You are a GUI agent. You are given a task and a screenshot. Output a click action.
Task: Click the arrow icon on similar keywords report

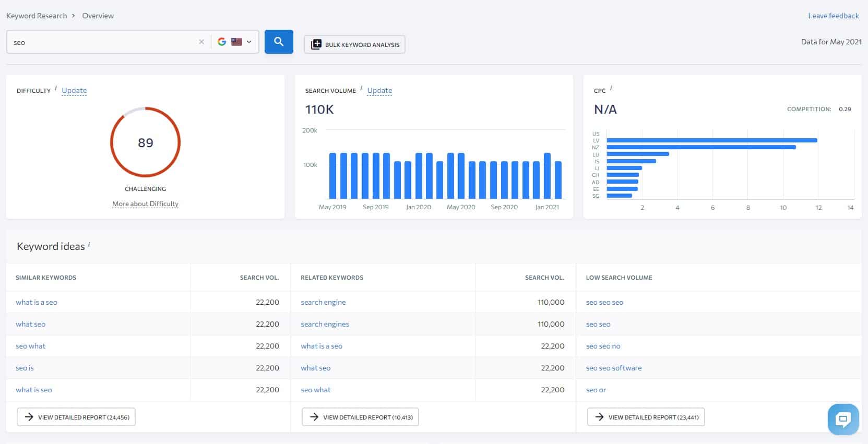29,417
